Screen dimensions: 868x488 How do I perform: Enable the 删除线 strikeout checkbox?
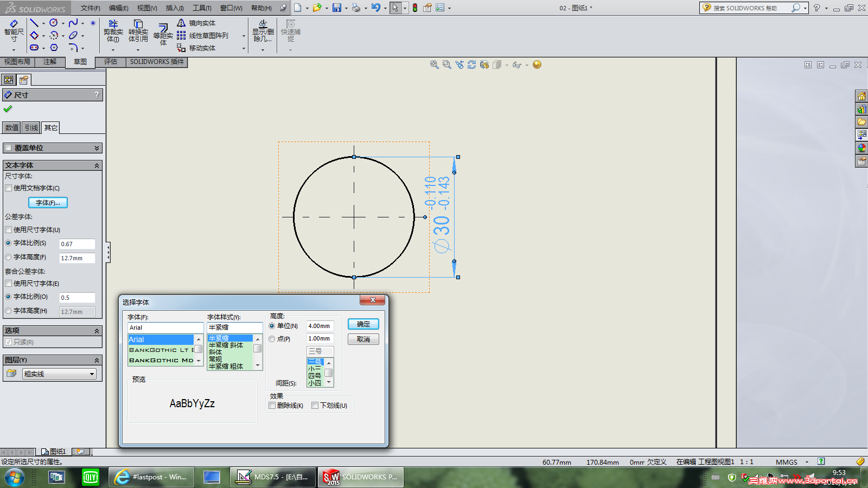272,406
